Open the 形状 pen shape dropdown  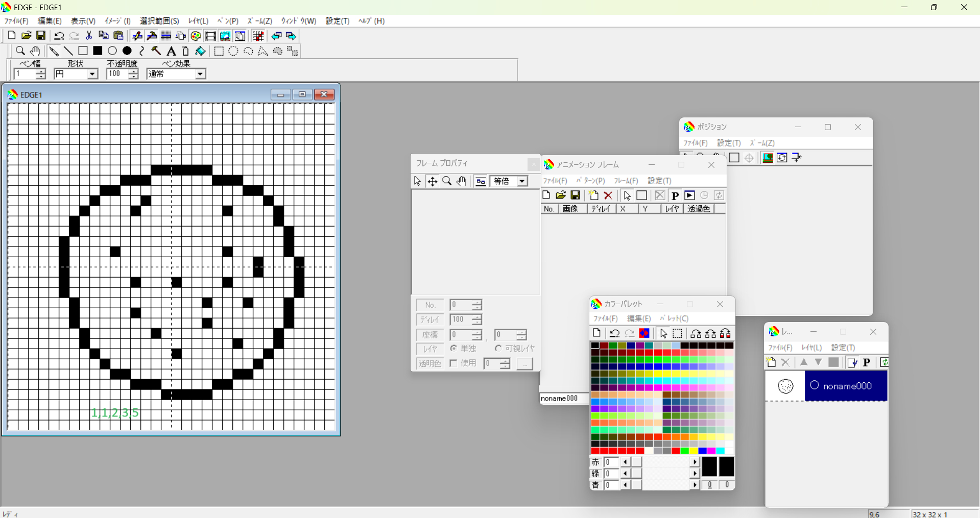click(92, 74)
